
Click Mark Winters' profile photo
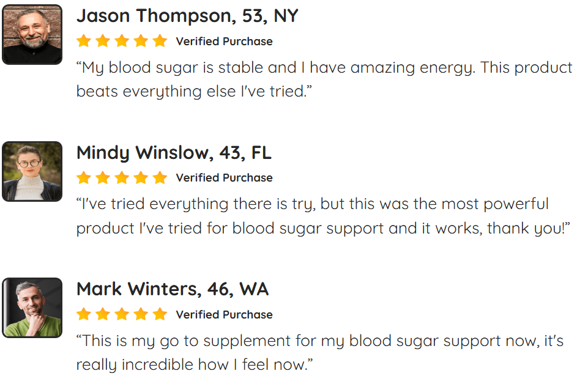click(x=32, y=308)
